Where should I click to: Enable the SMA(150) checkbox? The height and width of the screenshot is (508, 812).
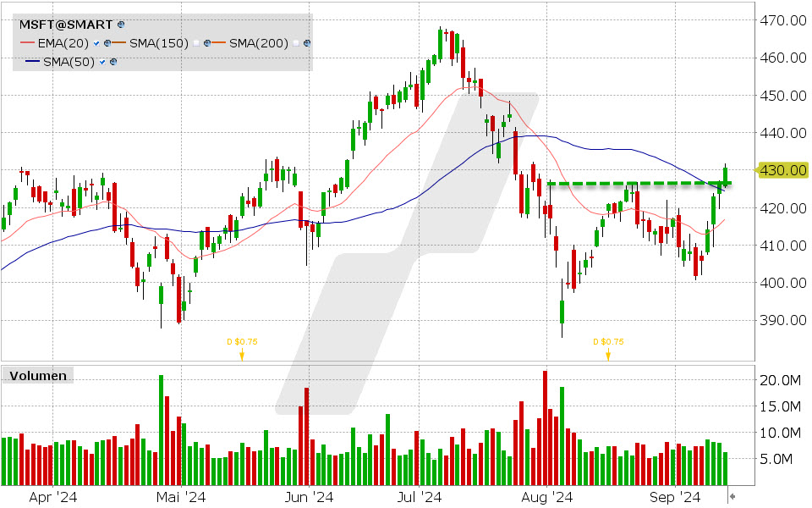tap(196, 43)
